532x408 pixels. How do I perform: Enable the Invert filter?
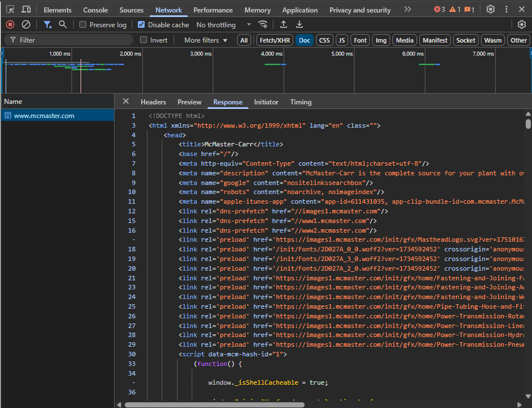[x=143, y=40]
